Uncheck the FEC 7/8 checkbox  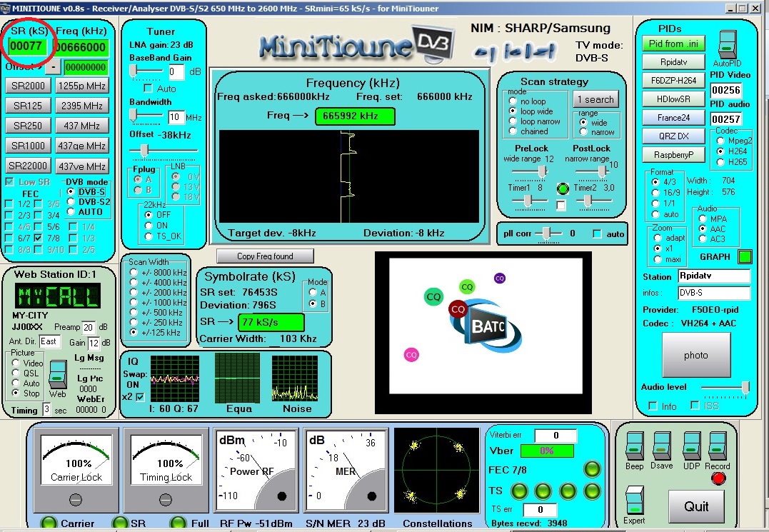[39, 238]
